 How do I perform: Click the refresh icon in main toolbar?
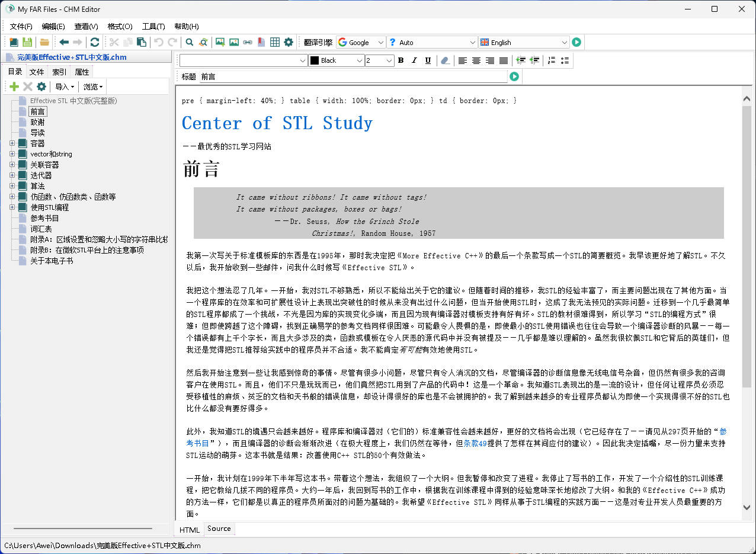pos(95,42)
